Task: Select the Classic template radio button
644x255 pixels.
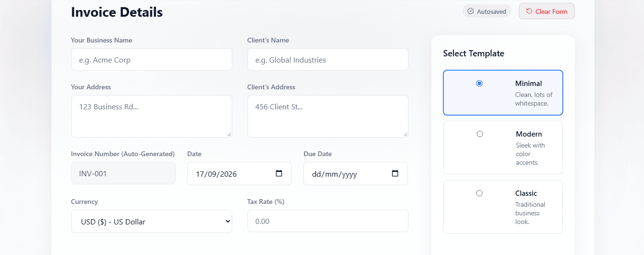Action: point(479,193)
